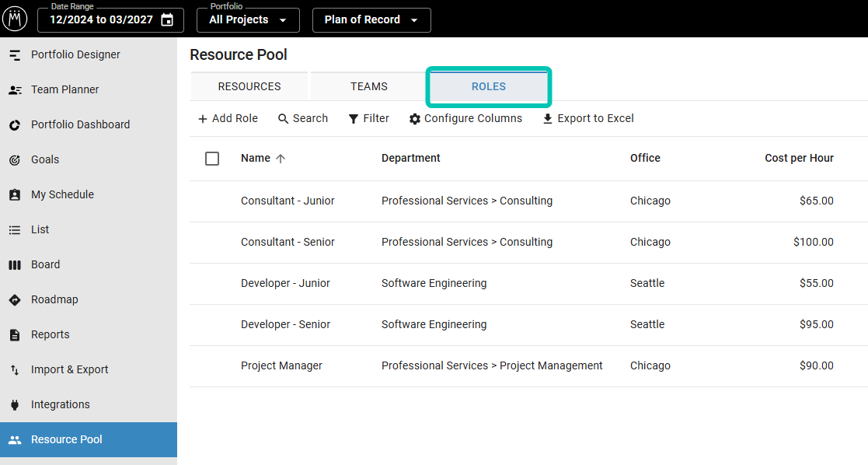Open the Filter option in toolbar
868x465 pixels.
(368, 118)
